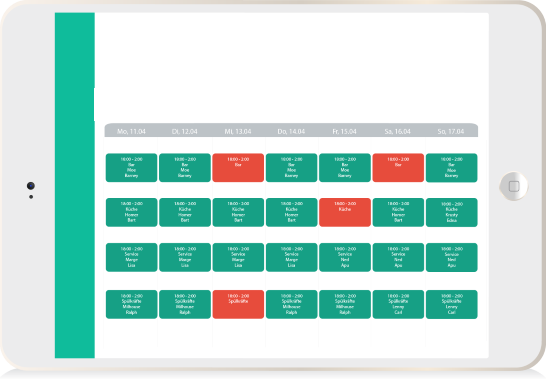
Task: Open the Friday Spülkräfte shift card
Action: tap(345, 304)
